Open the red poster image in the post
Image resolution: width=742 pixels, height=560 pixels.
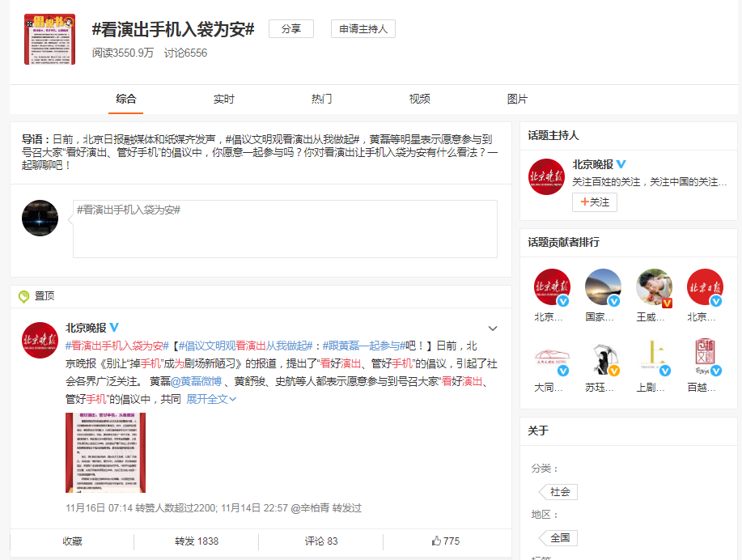105,452
